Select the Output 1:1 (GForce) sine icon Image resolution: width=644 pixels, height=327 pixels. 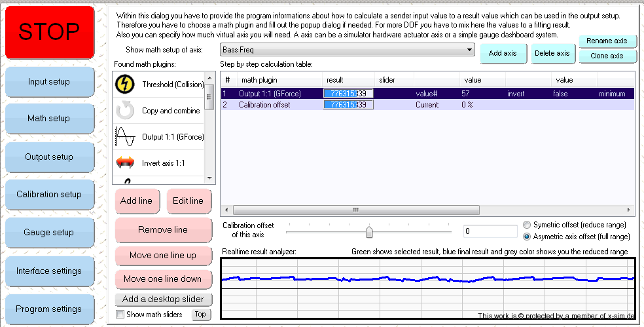(x=125, y=136)
